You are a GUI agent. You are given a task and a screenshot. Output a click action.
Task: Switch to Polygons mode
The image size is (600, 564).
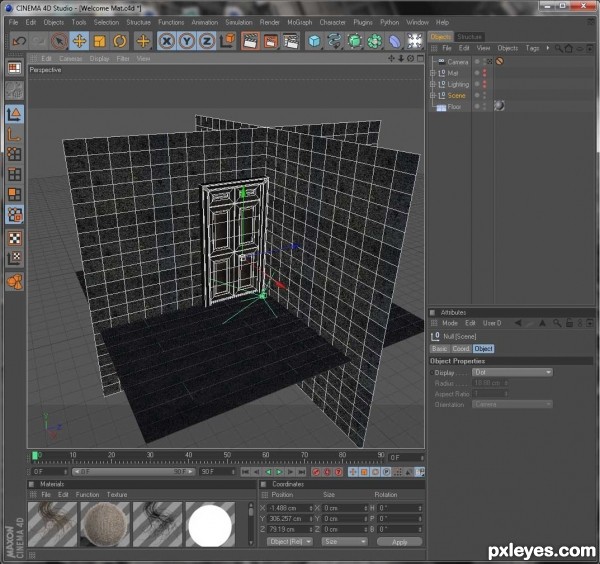[15, 194]
